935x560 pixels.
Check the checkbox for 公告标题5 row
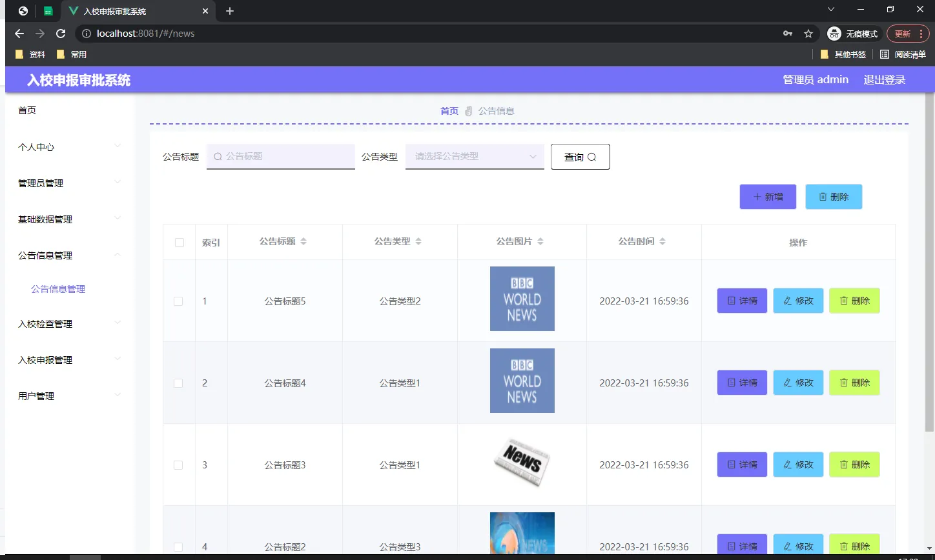click(179, 301)
